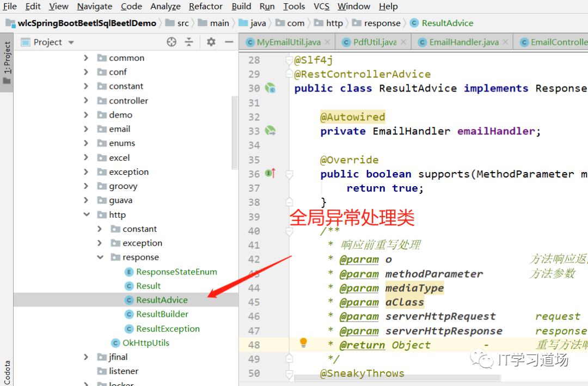
Task: Collapse the http folder
Action: click(x=86, y=215)
